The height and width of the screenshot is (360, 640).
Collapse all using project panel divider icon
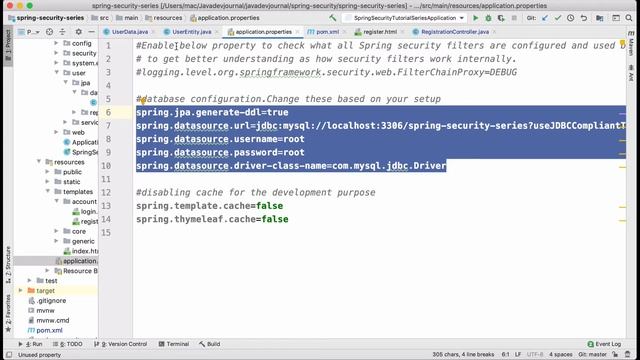[62, 32]
